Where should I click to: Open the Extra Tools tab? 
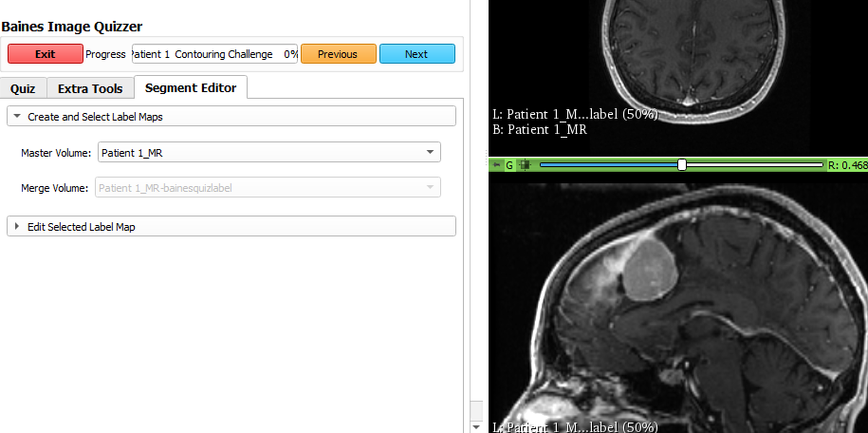[90, 88]
